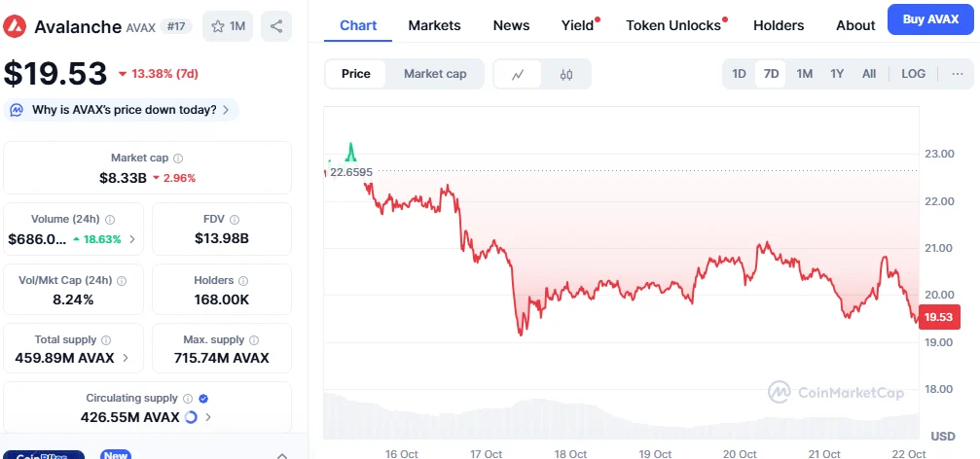Toggle chart to Market cap view
This screenshot has width=980, height=459.
[x=435, y=74]
